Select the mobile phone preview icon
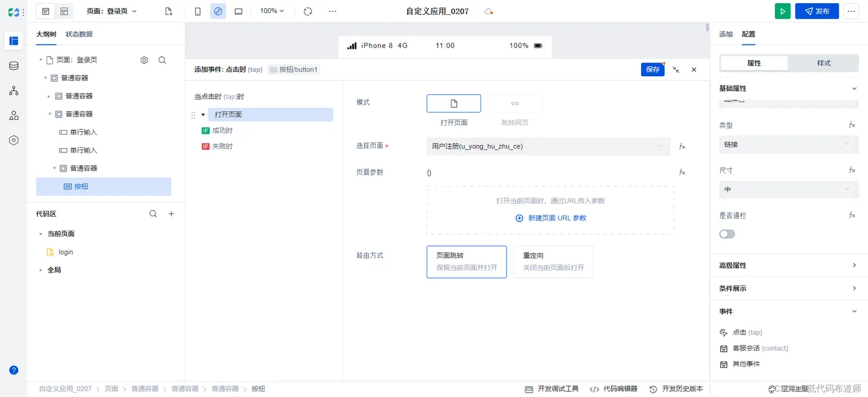The height and width of the screenshot is (397, 868). (198, 11)
